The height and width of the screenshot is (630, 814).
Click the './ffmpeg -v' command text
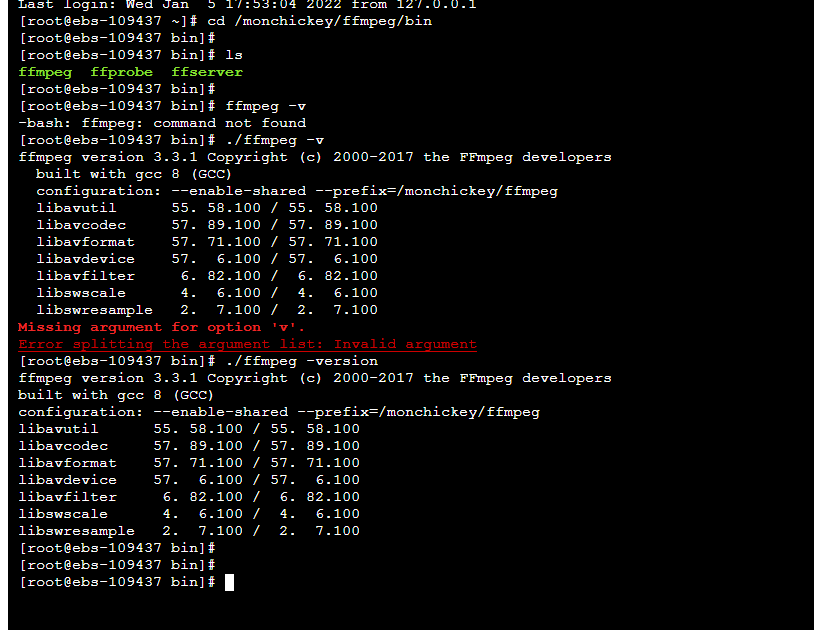click(x=275, y=140)
